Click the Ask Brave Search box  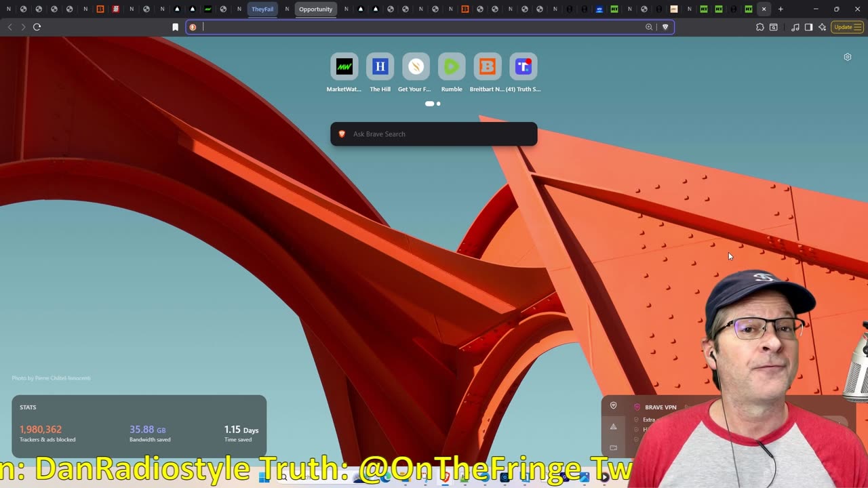434,134
